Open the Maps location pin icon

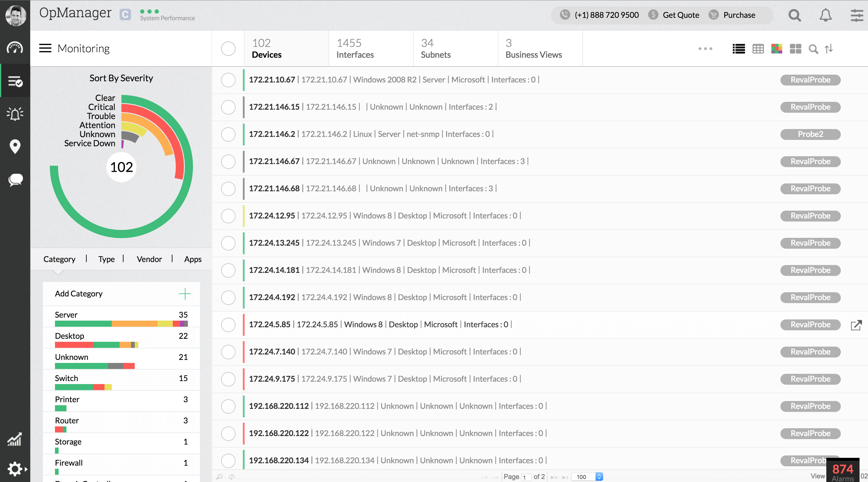(15, 147)
